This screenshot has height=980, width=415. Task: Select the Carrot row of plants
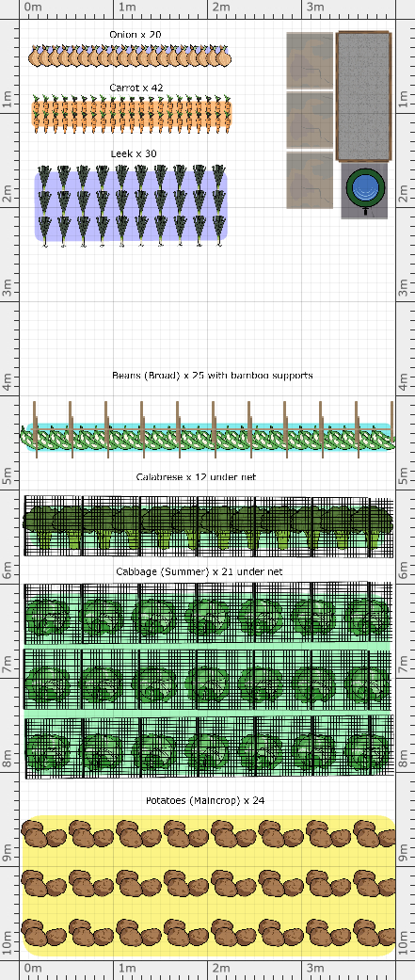[x=132, y=114]
